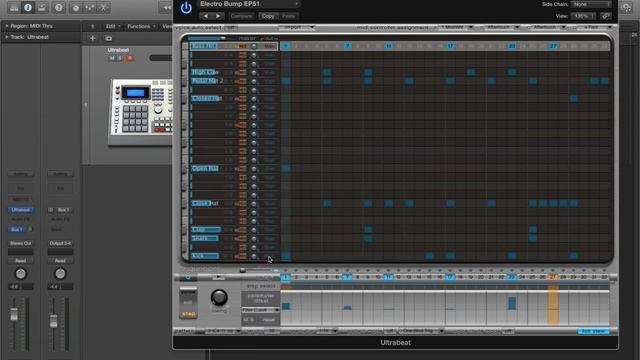Viewport: 640px width, 360px height.
Task: Select the Closed Hat drum voice
Action: pyautogui.click(x=206, y=98)
